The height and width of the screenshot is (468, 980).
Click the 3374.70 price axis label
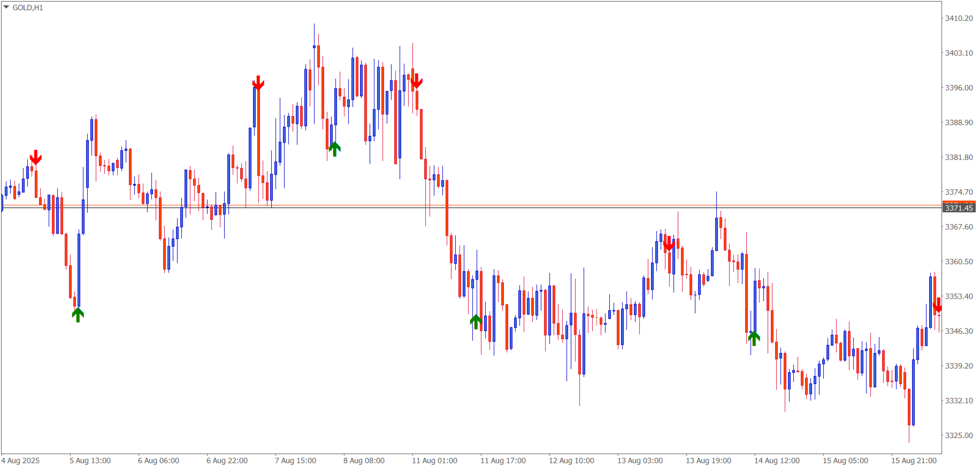pyautogui.click(x=959, y=192)
